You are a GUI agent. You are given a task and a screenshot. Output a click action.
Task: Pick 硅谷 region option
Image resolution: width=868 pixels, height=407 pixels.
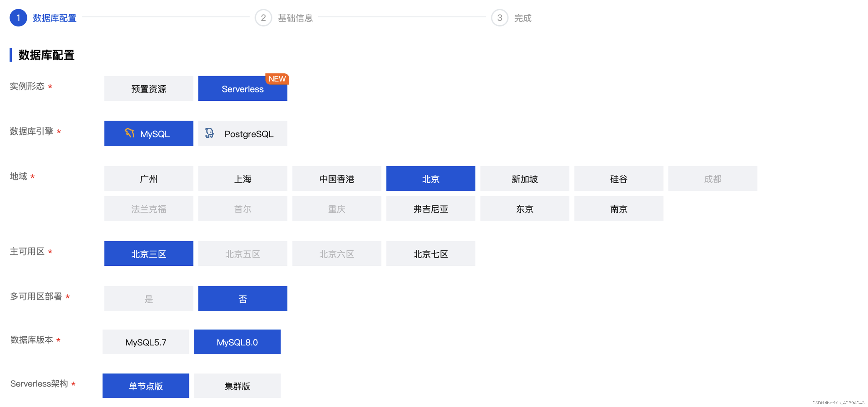click(x=619, y=179)
